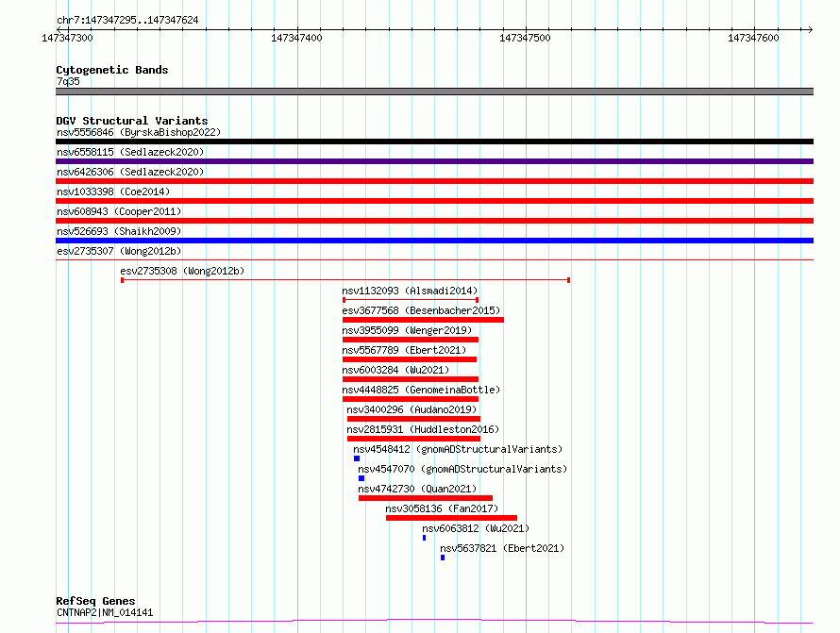Open variant nsv4742730 (Quan2021) label

[x=417, y=489]
